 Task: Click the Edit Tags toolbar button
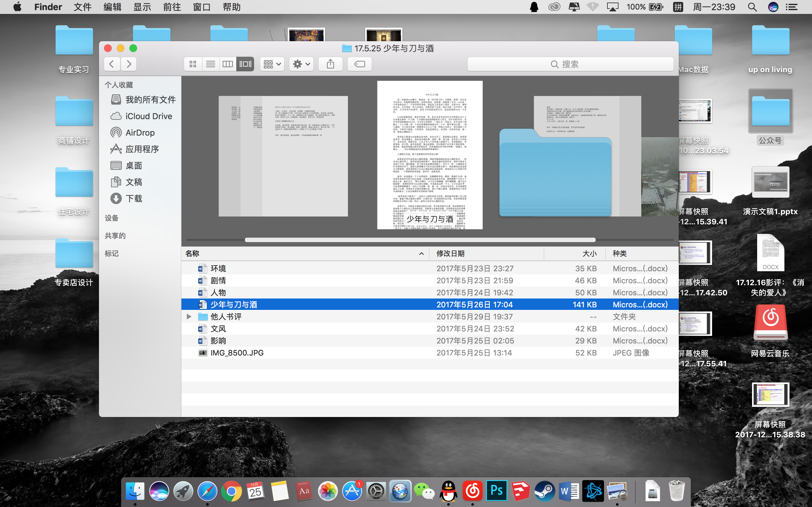point(359,64)
